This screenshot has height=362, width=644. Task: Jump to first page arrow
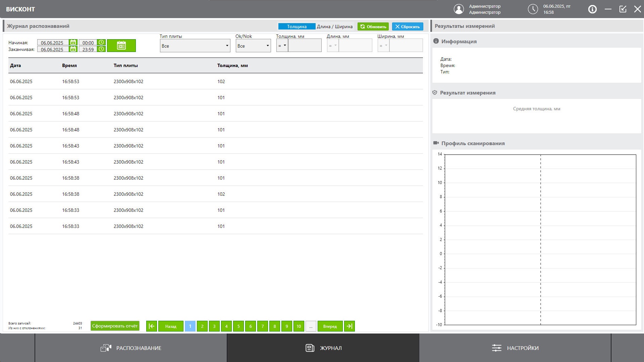pos(152,326)
